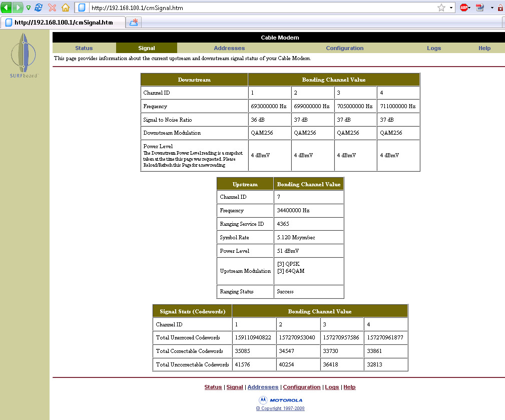Select the Signal tab in the modem menu
Screen dimensions: 505x420
click(x=147, y=48)
